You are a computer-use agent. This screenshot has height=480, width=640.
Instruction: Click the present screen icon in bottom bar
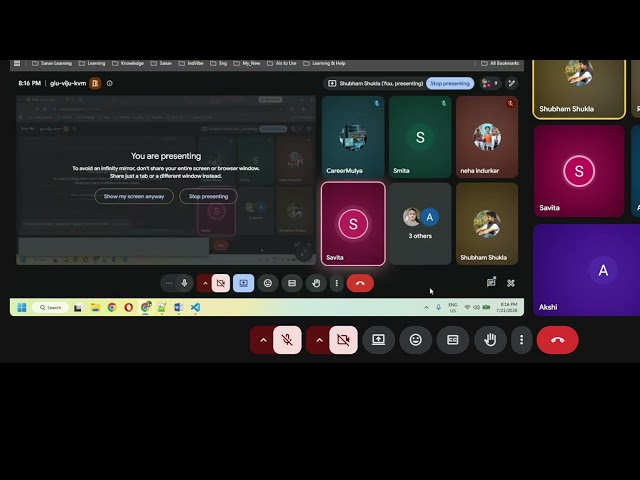tap(378, 340)
